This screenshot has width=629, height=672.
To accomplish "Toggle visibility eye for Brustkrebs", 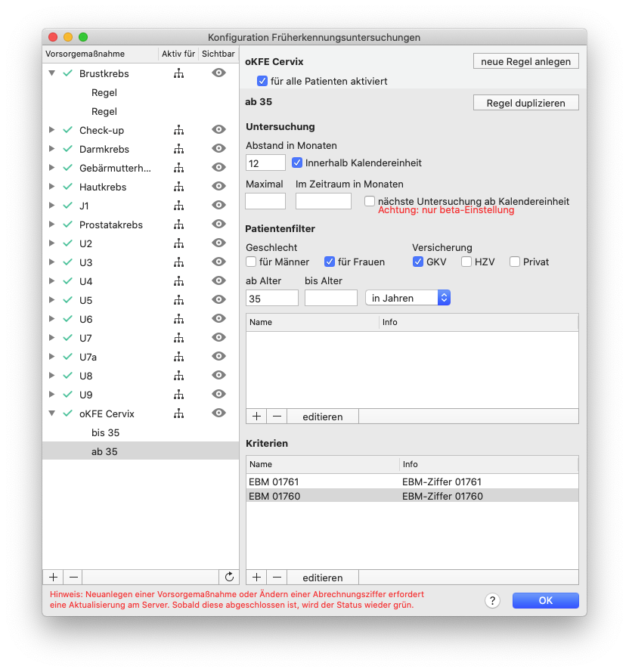I will pyautogui.click(x=218, y=73).
